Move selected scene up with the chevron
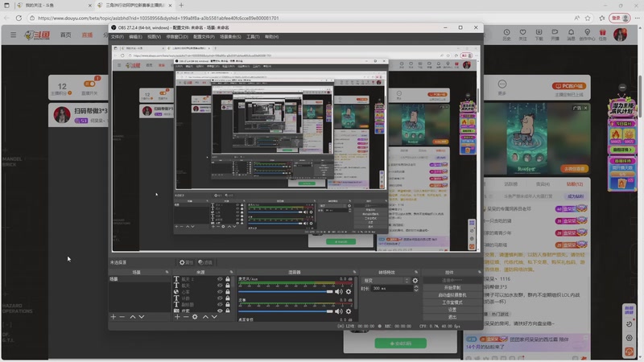This screenshot has height=362, width=644. click(133, 317)
